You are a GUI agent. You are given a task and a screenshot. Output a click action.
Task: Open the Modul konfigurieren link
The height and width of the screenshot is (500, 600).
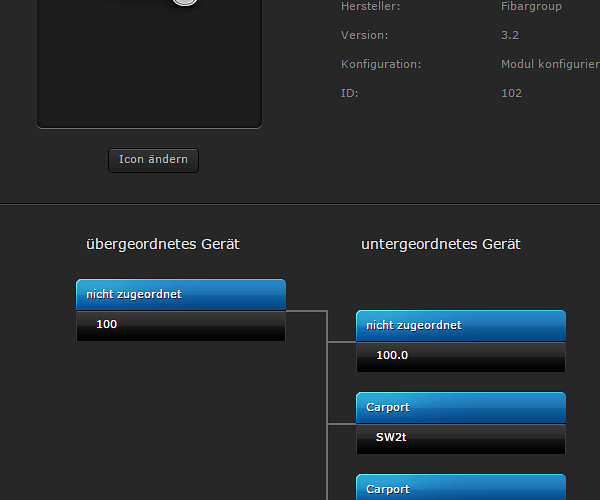pyautogui.click(x=550, y=64)
